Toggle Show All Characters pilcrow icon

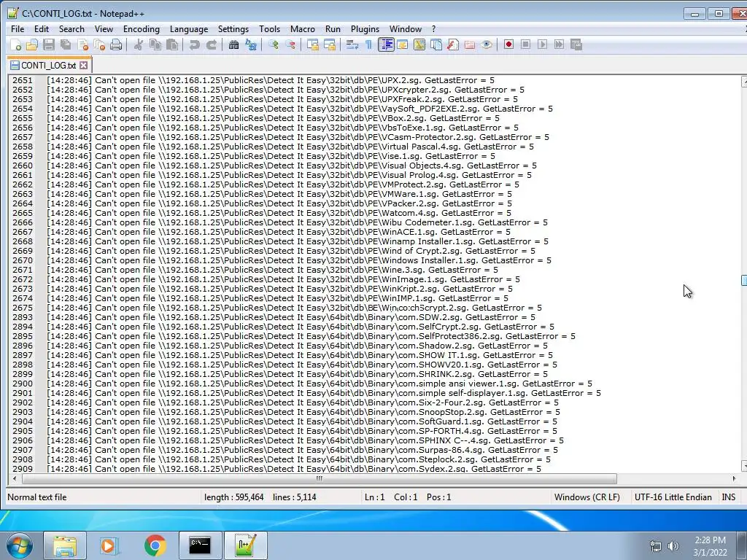pos(368,44)
